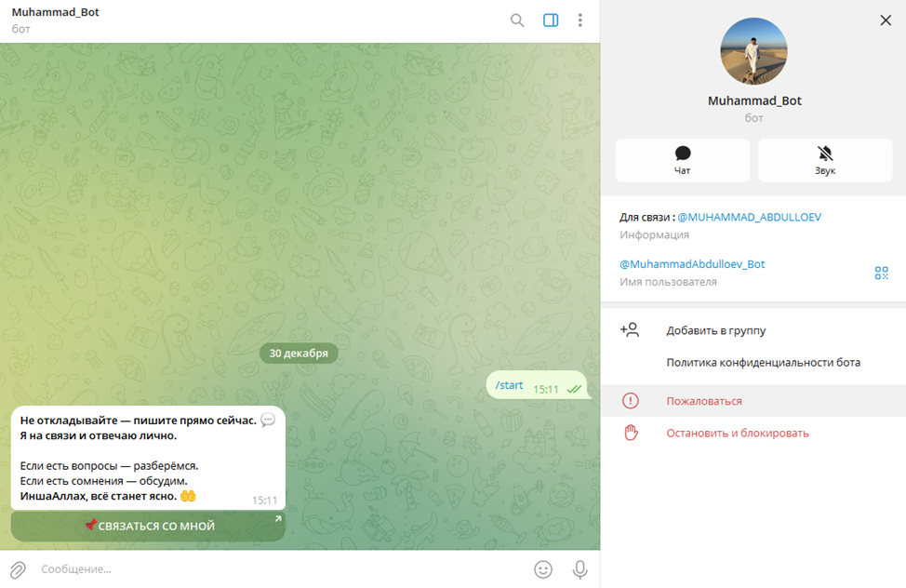Click the read checkmarks on /start message
The height and width of the screenshot is (588, 906).
point(574,390)
